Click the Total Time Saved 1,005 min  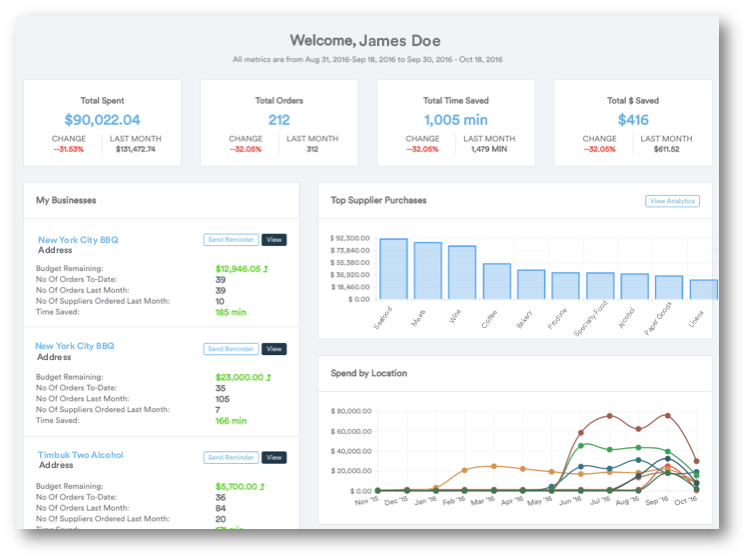coord(456,120)
